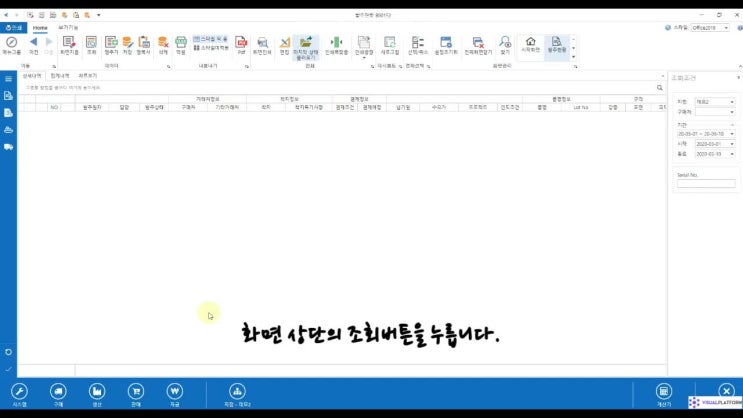
Task: Expand the quick access toolbar dropdown arrow
Action: [99, 15]
